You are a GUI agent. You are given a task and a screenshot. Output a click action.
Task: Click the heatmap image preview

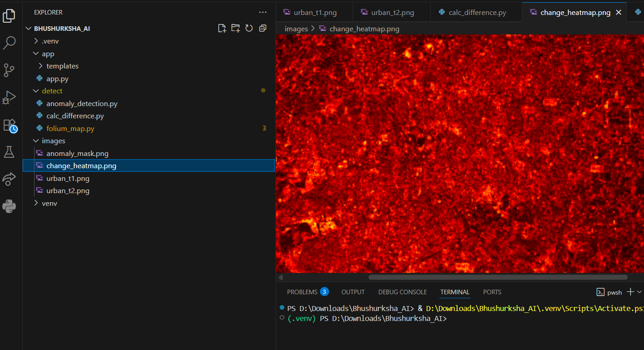(460, 154)
